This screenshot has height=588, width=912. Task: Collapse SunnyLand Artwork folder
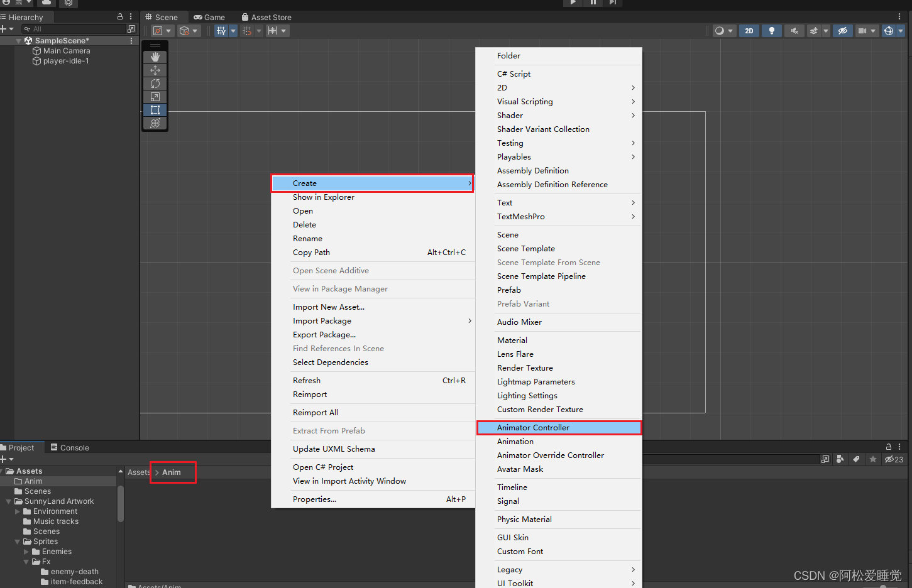pos(9,501)
